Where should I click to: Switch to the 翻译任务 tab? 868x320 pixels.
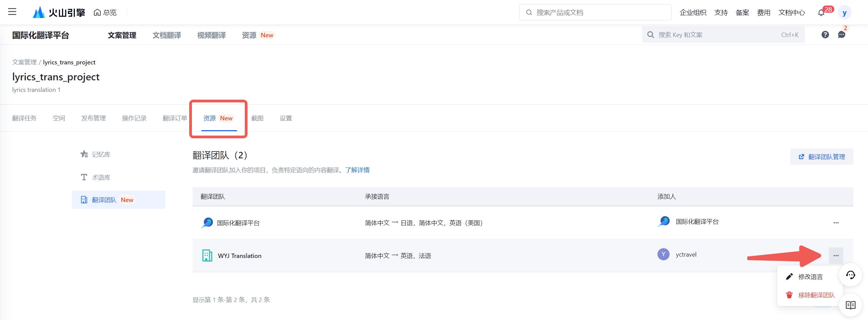point(24,118)
